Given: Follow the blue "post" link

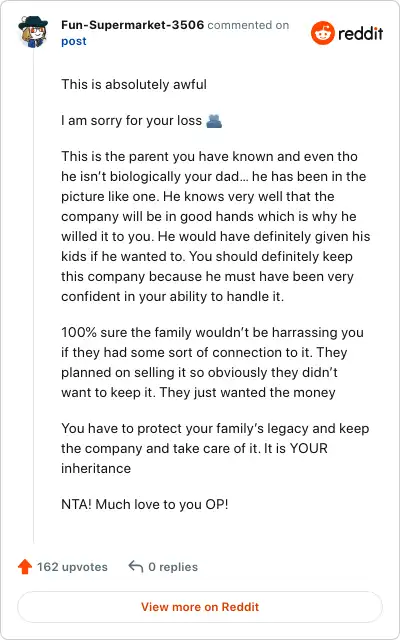Looking at the screenshot, I should (x=74, y=42).
